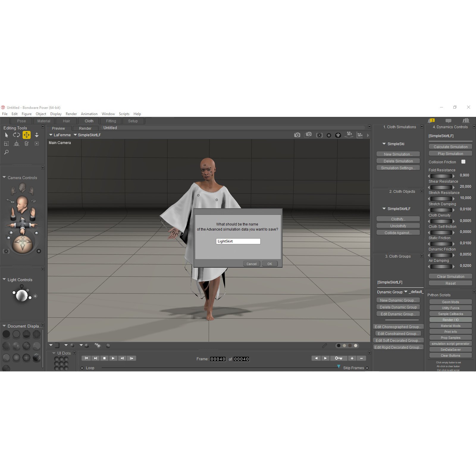
Task: Click the render camera icon above viewport
Action: [297, 135]
